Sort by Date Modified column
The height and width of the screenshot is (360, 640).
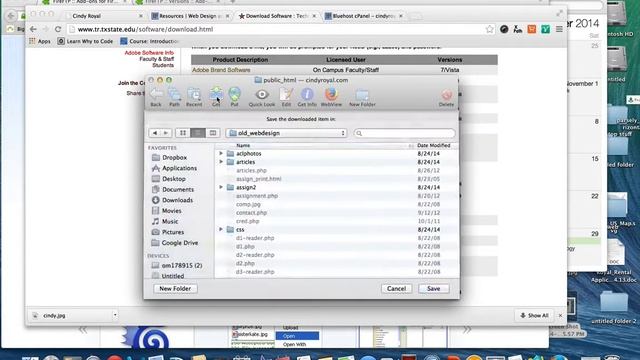tap(433, 145)
